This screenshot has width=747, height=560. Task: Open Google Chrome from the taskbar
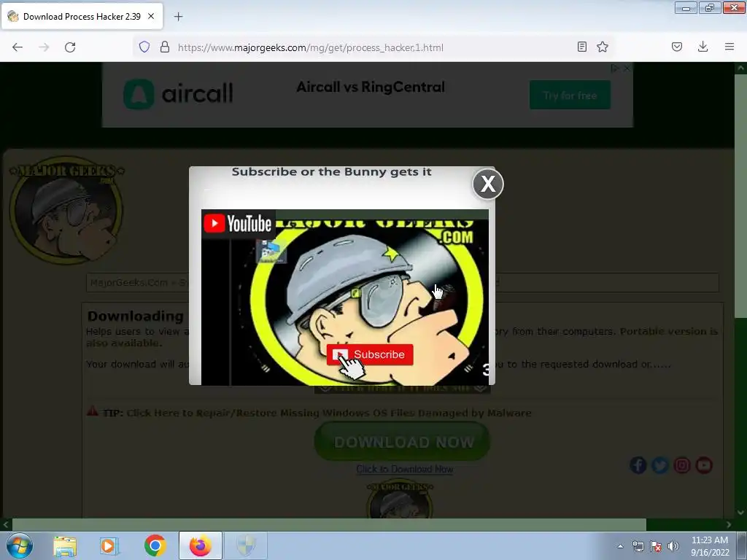[x=155, y=545]
